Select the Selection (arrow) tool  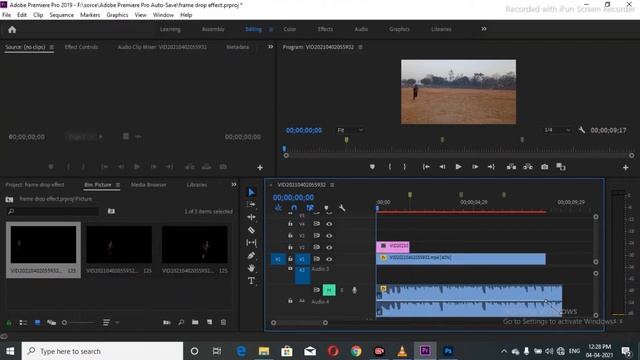[x=251, y=192]
